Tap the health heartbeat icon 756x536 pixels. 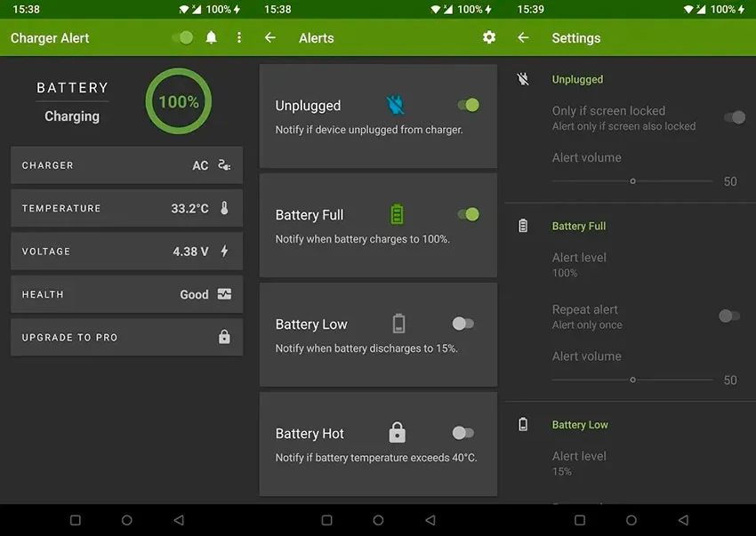pos(224,294)
